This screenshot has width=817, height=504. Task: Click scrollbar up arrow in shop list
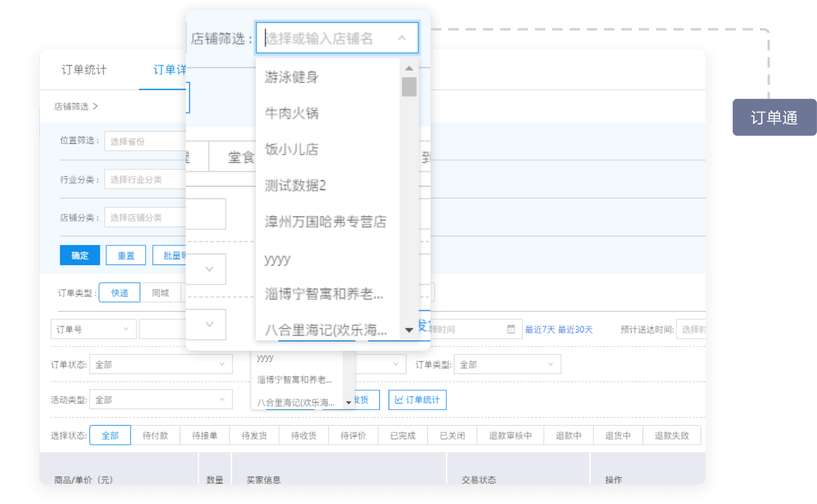[x=409, y=69]
